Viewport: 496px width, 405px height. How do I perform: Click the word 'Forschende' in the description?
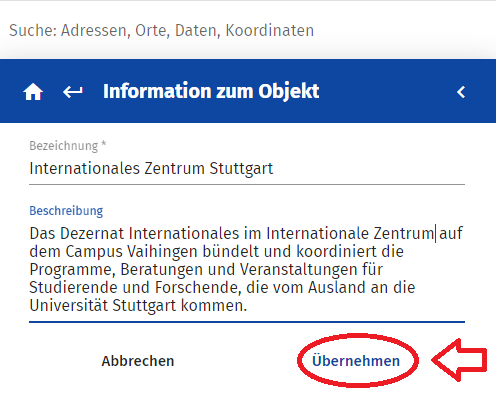point(198,288)
